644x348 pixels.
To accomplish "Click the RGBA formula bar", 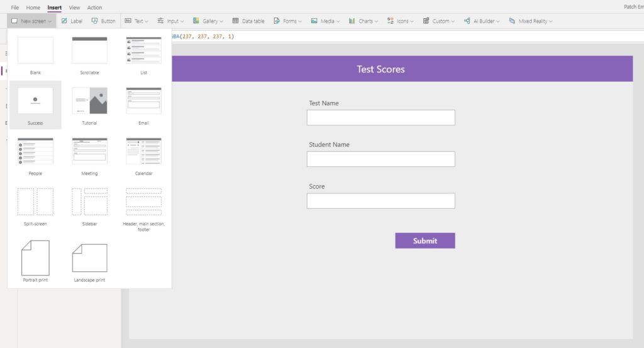I will pyautogui.click(x=407, y=36).
